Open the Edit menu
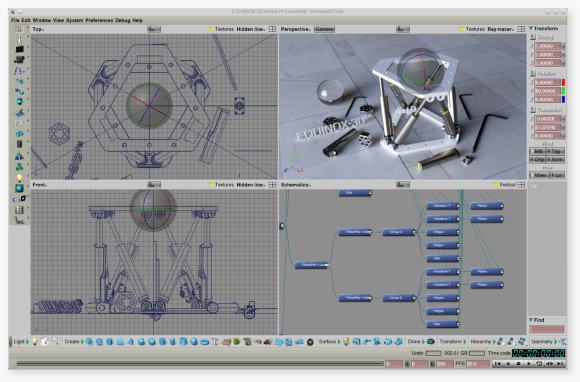The image size is (580, 382). tap(26, 20)
